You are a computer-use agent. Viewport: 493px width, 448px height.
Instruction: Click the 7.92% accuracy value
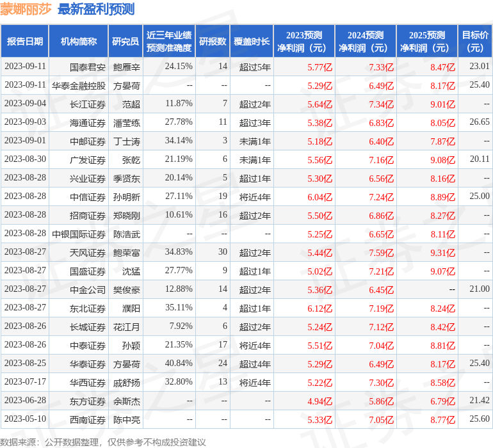pos(181,326)
